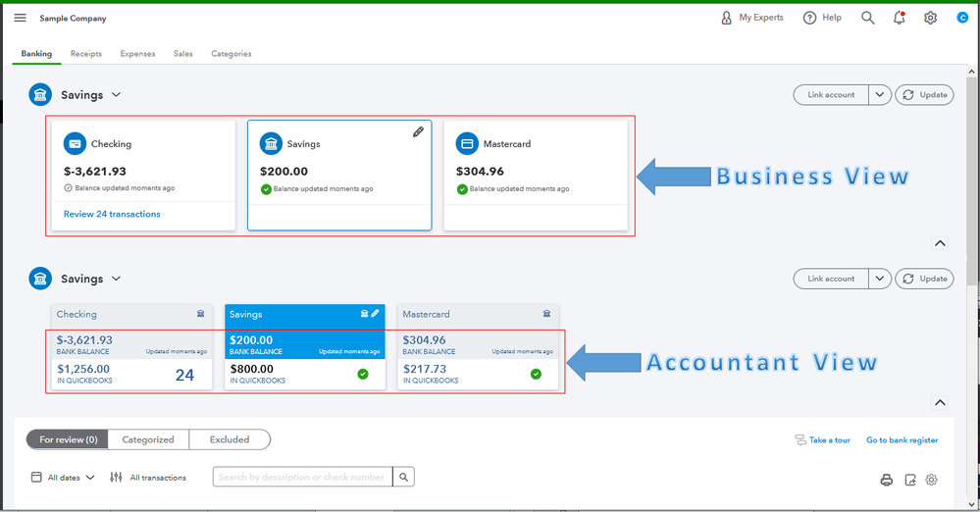Export transactions with the export icon

910,480
